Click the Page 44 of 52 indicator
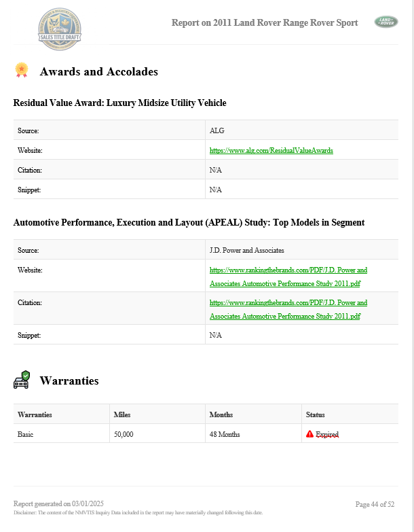The width and height of the screenshot is (414, 532). [x=374, y=504]
